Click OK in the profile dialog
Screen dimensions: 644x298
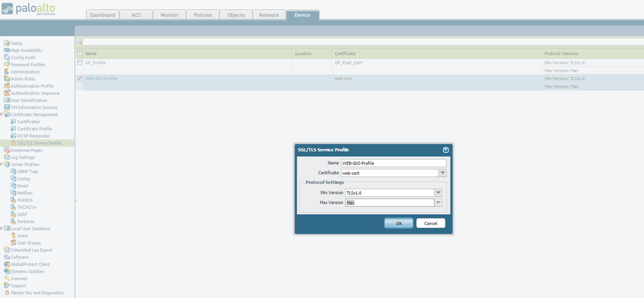[399, 223]
